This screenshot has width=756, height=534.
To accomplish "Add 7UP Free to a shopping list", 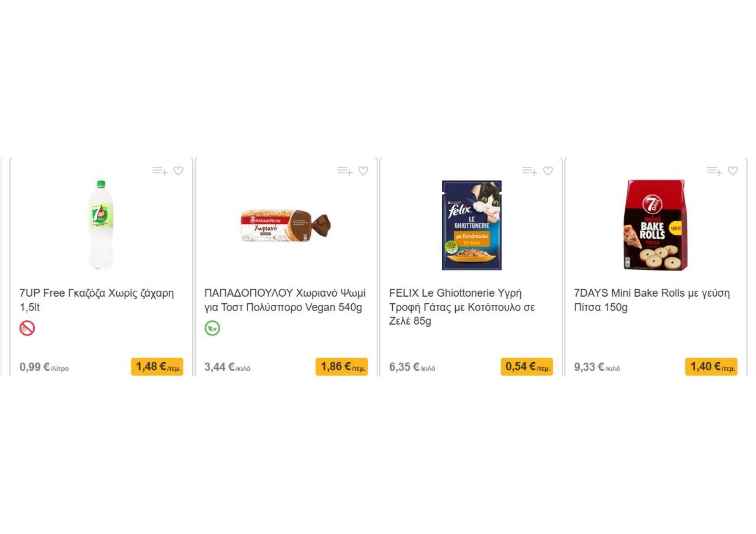I will tap(159, 171).
